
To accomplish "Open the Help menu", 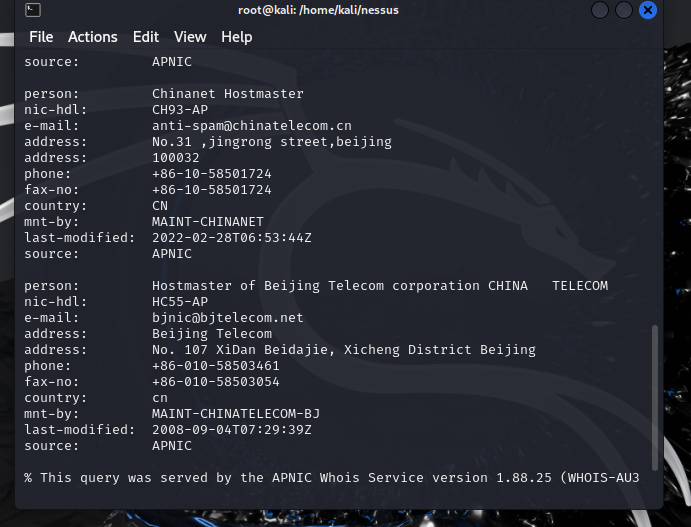I will point(237,37).
